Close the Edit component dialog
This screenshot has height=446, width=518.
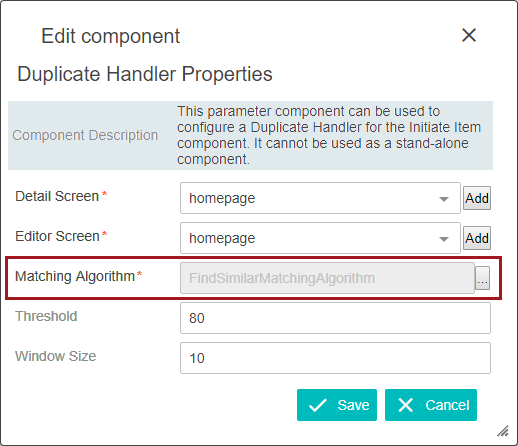tap(469, 35)
